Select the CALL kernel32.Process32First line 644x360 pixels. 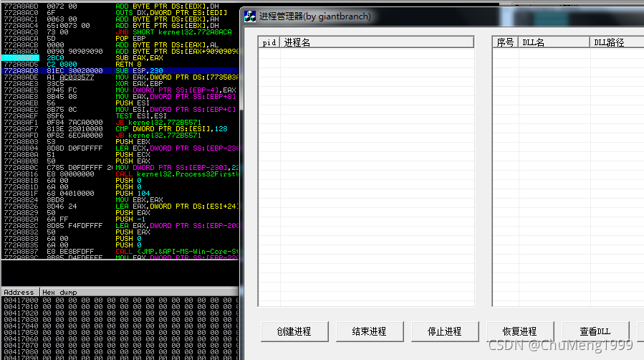120,174
